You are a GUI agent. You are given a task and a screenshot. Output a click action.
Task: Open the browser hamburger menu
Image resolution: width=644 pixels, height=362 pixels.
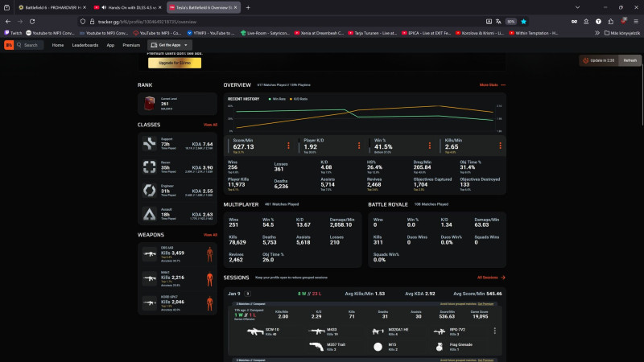point(636,22)
